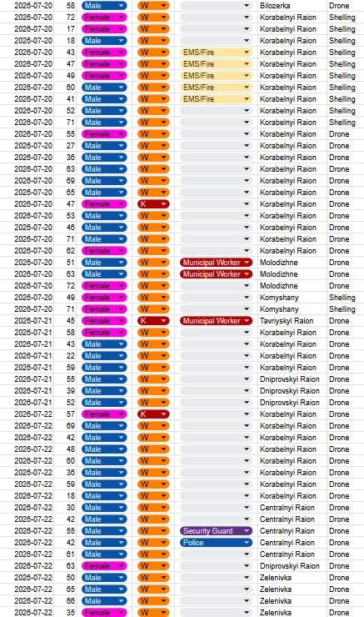Select Dniprovskyi Raion cell in 07-21 age 52 row
This screenshot has width=364, height=617.
[292, 403]
